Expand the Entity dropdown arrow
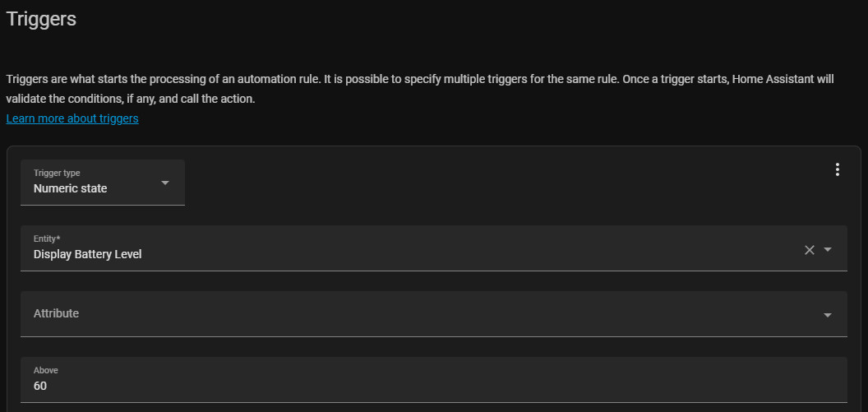This screenshot has height=412, width=868. (828, 250)
